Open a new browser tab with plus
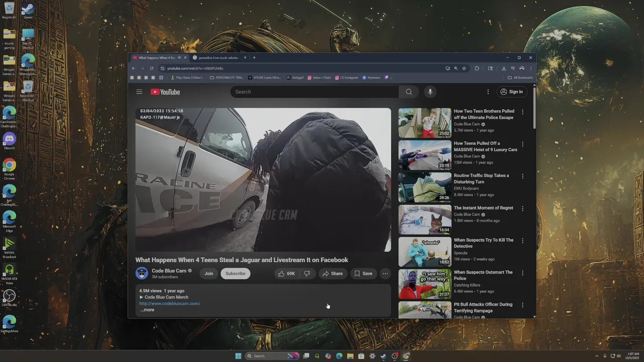The width and height of the screenshot is (644, 362). 254,58
